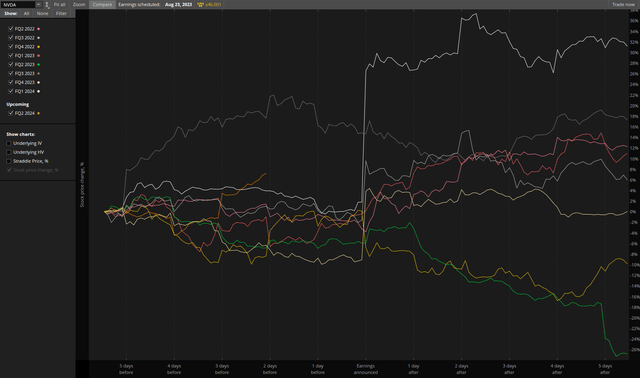The width and height of the screenshot is (640, 378).
Task: Click the green FQ2 2023 color dot
Action: 38,64
